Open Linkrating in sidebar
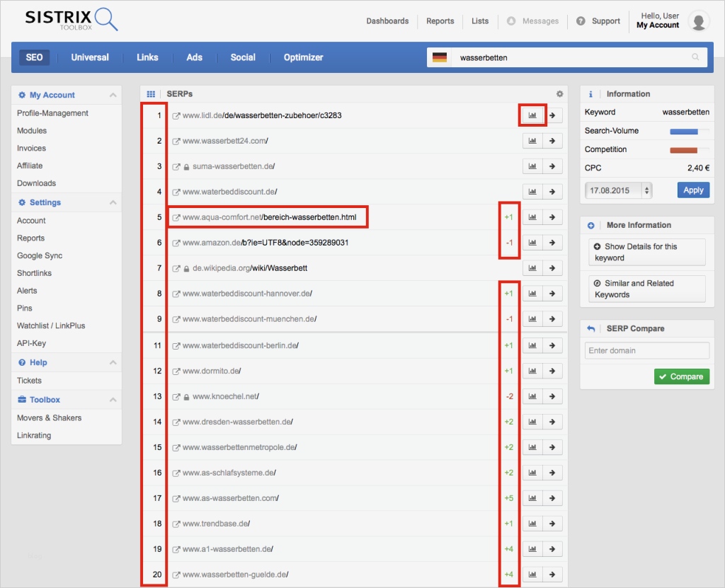Viewport: 725px width, 588px height. coord(34,435)
